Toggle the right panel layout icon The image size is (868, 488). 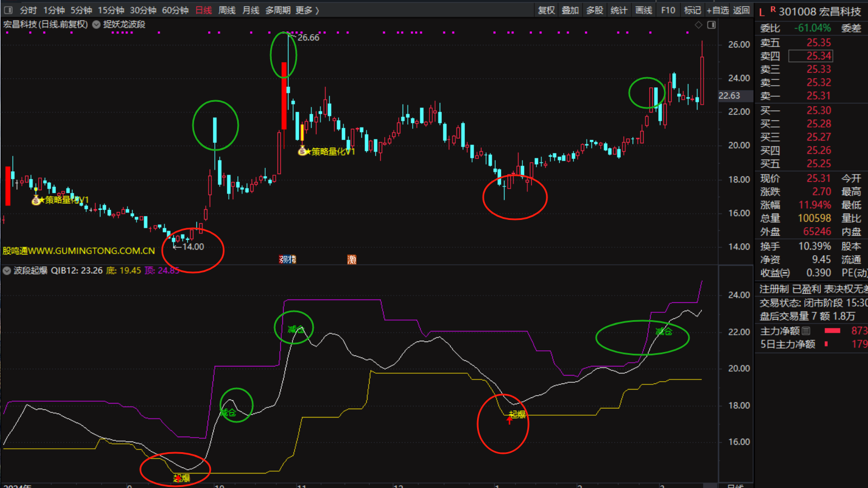(711, 25)
